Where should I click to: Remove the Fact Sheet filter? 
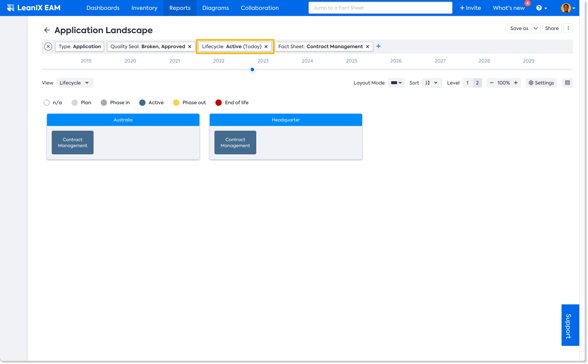click(368, 47)
